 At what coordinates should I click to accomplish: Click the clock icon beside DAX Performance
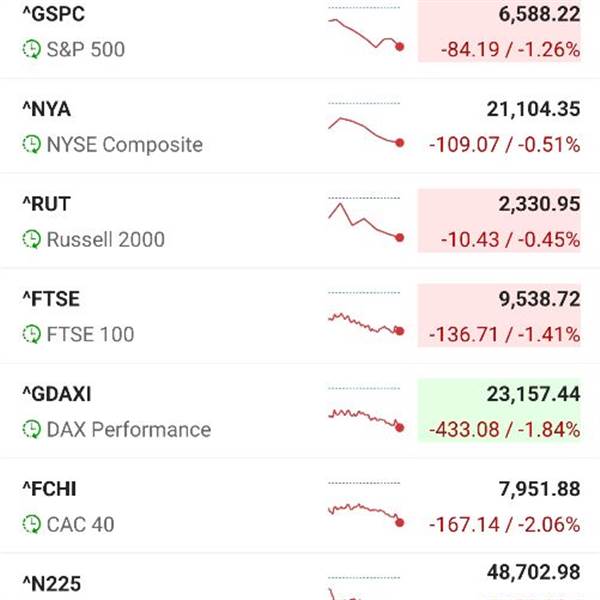(32, 430)
